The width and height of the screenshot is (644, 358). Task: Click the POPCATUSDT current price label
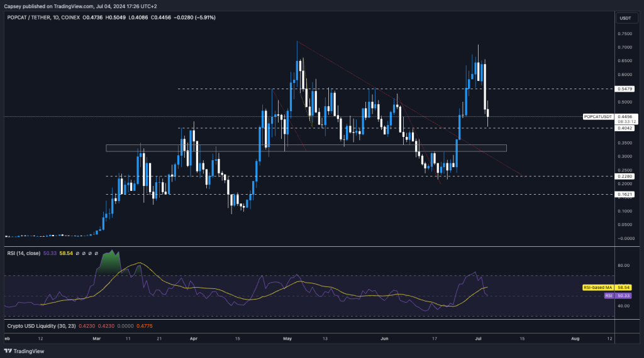597,117
